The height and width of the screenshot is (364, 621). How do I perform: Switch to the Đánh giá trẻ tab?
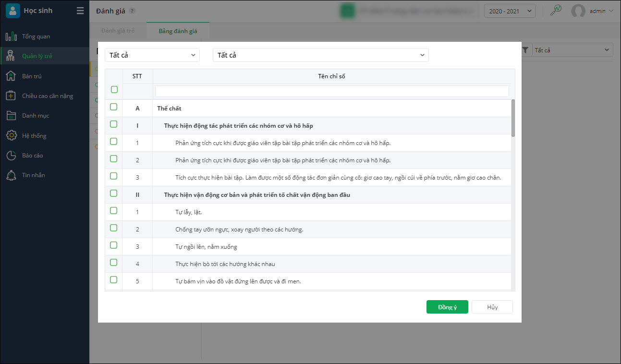[118, 31]
